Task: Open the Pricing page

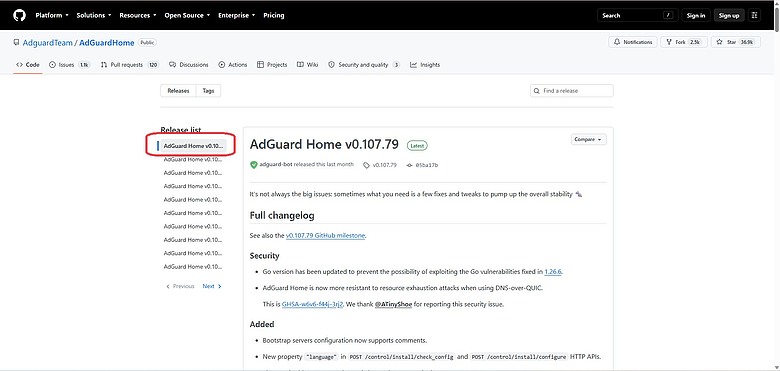Action: click(x=274, y=15)
